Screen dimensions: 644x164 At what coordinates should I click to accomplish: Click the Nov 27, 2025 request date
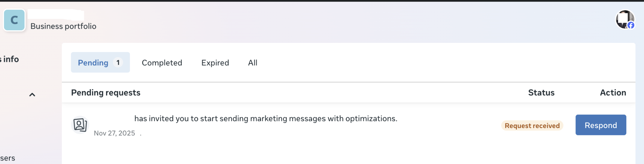click(x=114, y=133)
